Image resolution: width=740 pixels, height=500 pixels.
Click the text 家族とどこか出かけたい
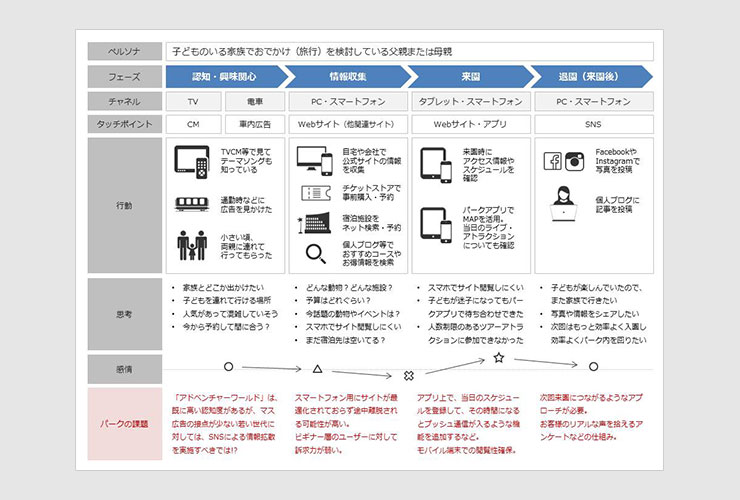click(223, 288)
